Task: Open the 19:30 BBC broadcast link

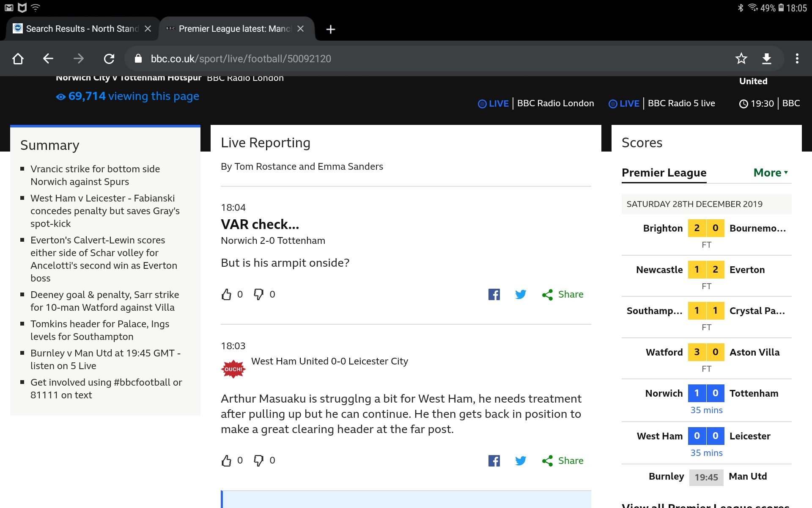Action: [770, 103]
